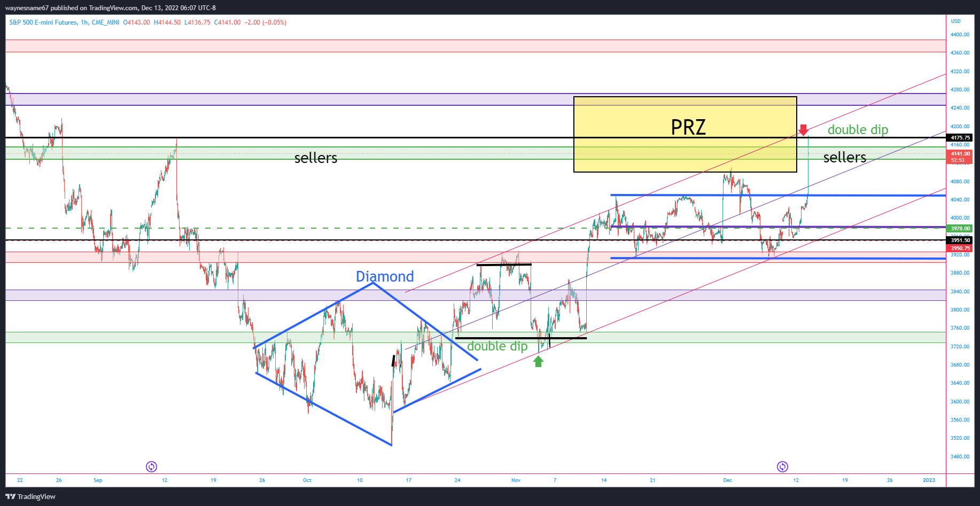Select the sellers label right of the PRZ box
Screen dimensions: 980x506
point(845,157)
